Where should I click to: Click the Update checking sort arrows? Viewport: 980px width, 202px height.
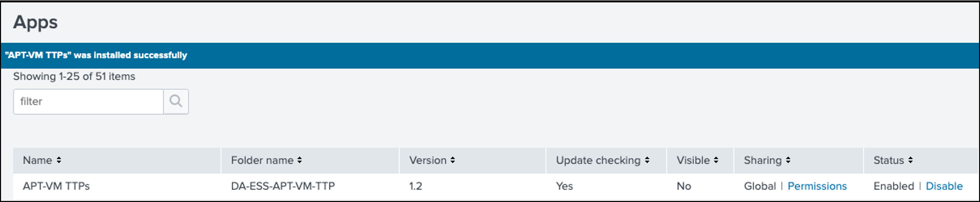647,160
